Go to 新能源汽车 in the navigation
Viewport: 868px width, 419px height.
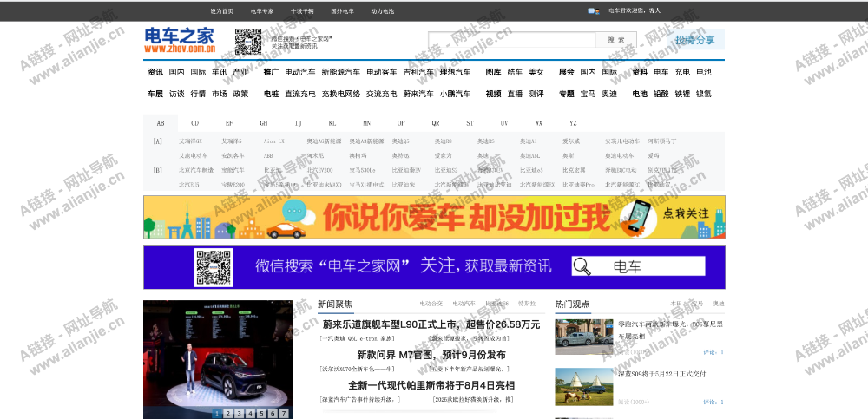[341, 72]
